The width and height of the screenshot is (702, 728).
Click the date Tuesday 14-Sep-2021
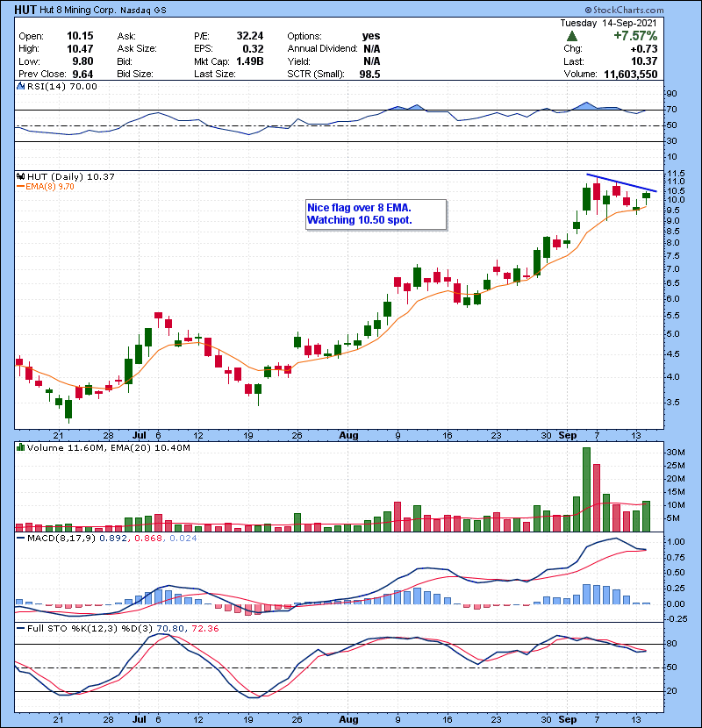(x=609, y=23)
